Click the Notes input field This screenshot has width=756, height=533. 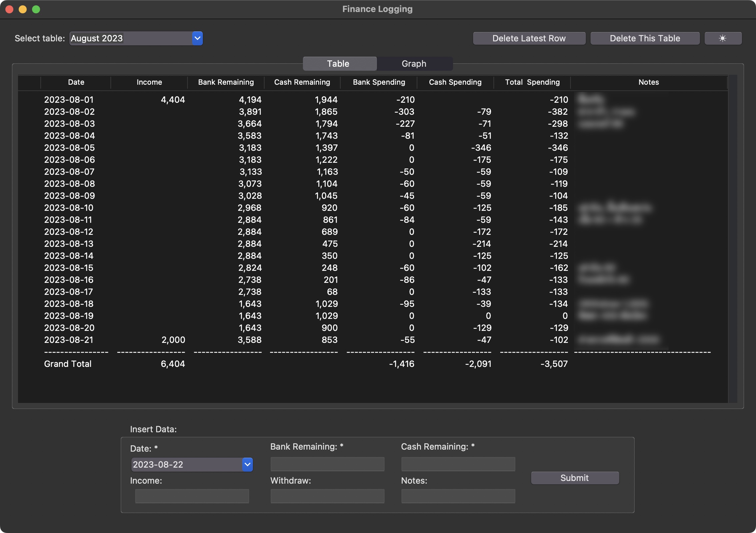[458, 496]
